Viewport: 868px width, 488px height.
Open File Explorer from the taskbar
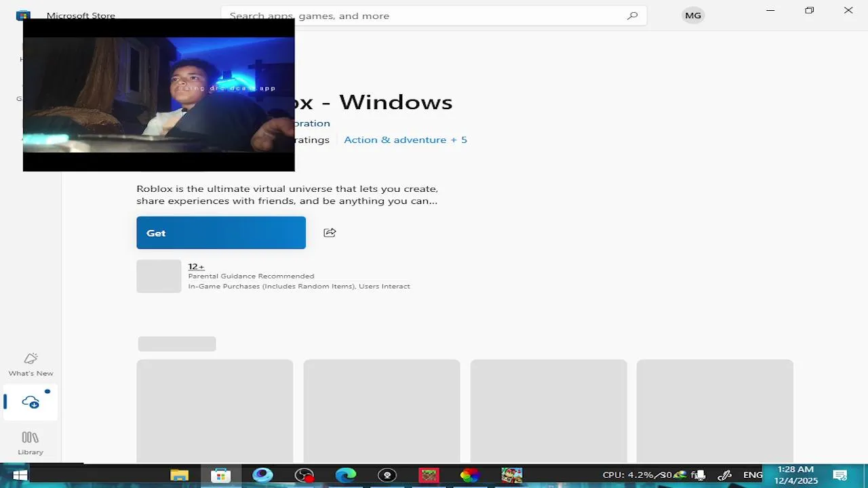point(179,475)
